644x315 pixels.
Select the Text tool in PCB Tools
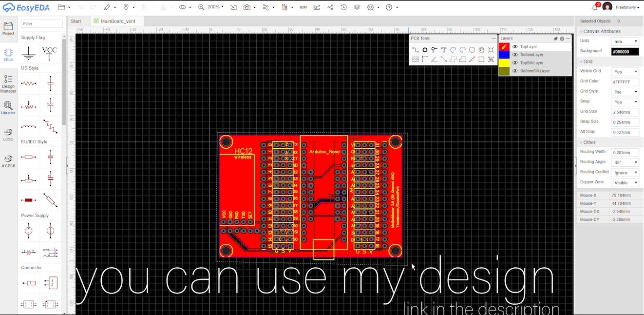(x=444, y=50)
